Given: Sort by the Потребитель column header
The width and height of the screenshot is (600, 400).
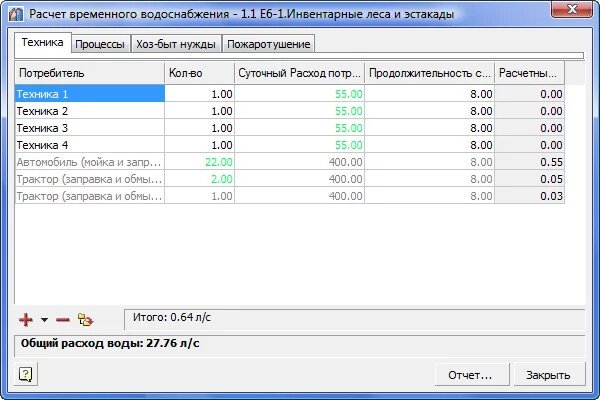Looking at the screenshot, I should 90,73.
